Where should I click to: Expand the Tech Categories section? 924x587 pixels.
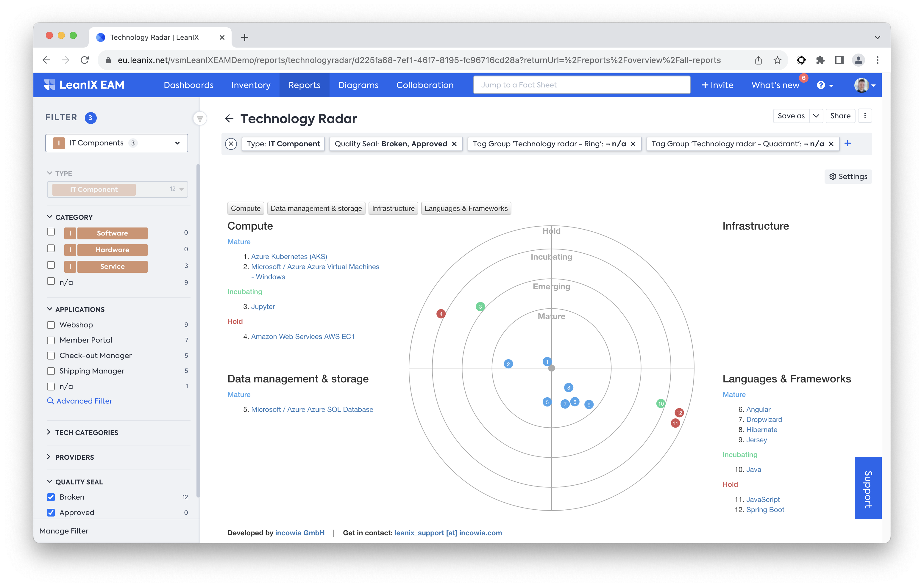tap(86, 432)
